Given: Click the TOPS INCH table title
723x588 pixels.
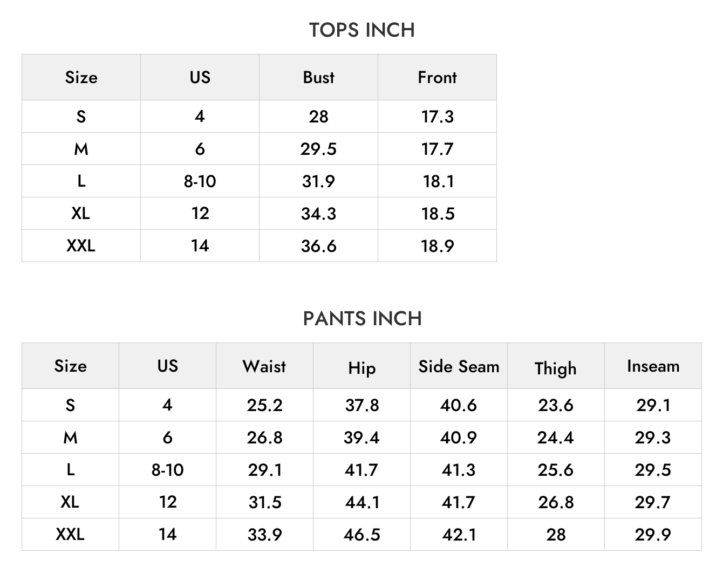Looking at the screenshot, I should pos(361,30).
